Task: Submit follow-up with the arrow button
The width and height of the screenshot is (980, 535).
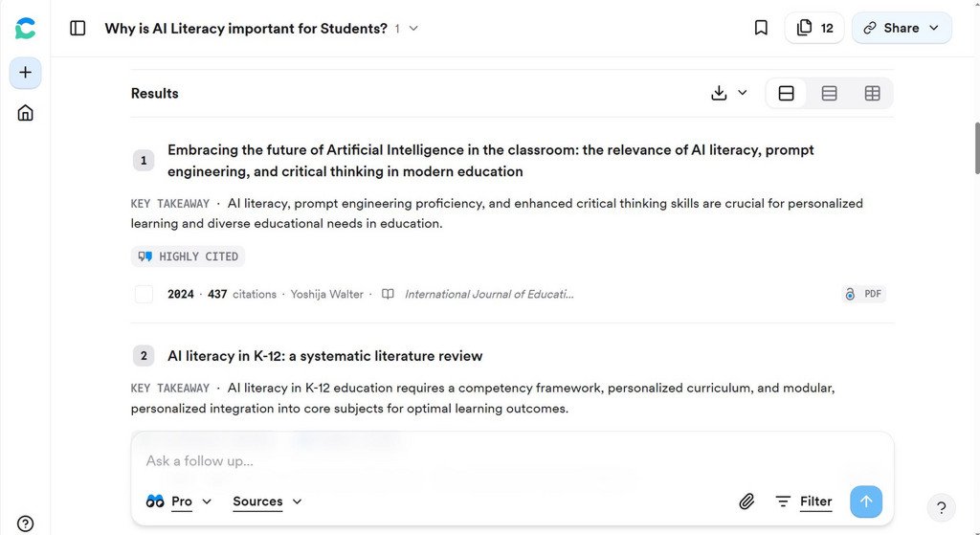Action: [x=866, y=502]
